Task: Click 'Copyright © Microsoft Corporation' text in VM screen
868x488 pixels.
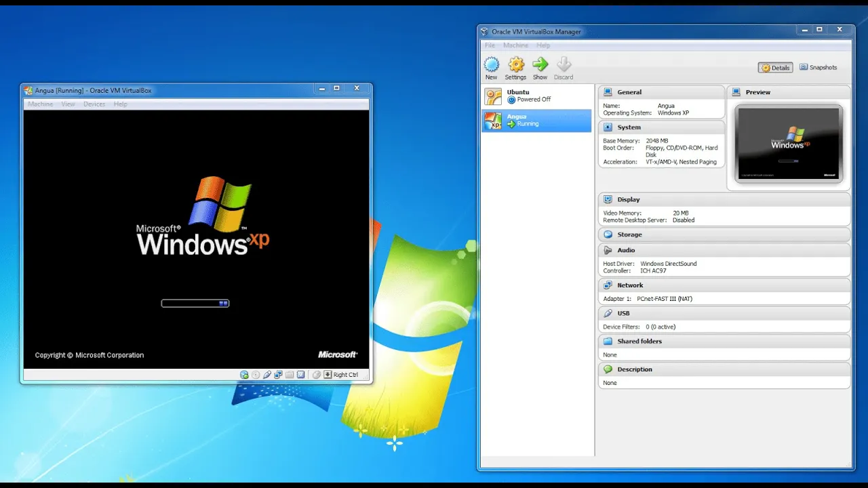Action: tap(90, 355)
